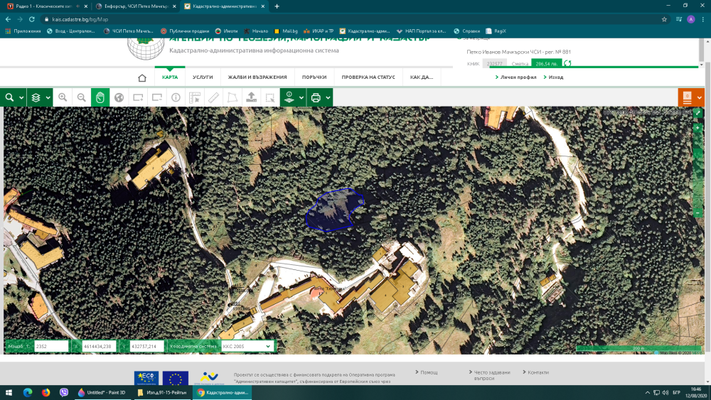
Task: Click the Изход logout link
Action: (555, 77)
